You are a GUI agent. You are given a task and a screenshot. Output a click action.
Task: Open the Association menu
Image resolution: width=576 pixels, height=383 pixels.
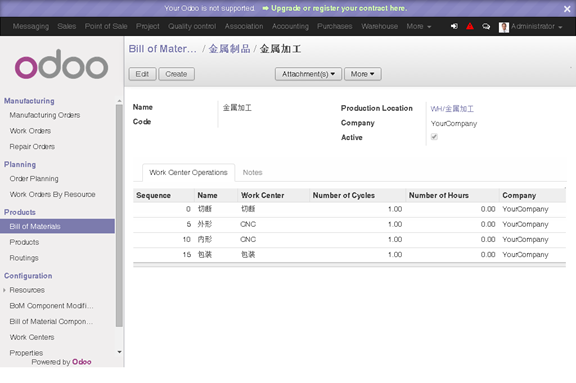coord(244,26)
